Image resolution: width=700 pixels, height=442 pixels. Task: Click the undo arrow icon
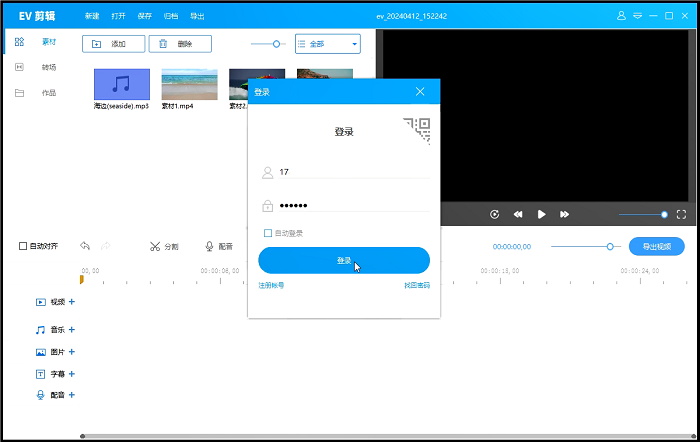click(x=85, y=246)
